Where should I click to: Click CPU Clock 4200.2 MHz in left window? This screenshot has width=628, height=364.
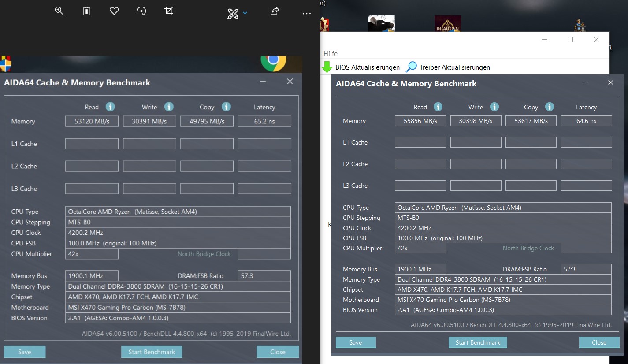point(178,233)
